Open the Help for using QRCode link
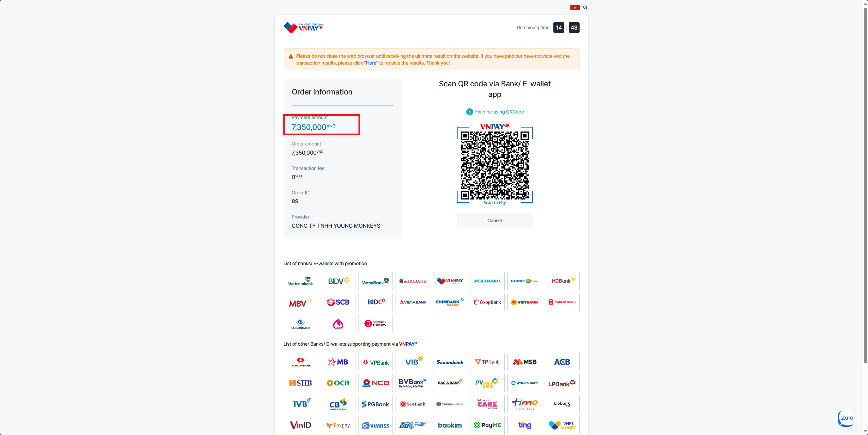 click(x=499, y=112)
